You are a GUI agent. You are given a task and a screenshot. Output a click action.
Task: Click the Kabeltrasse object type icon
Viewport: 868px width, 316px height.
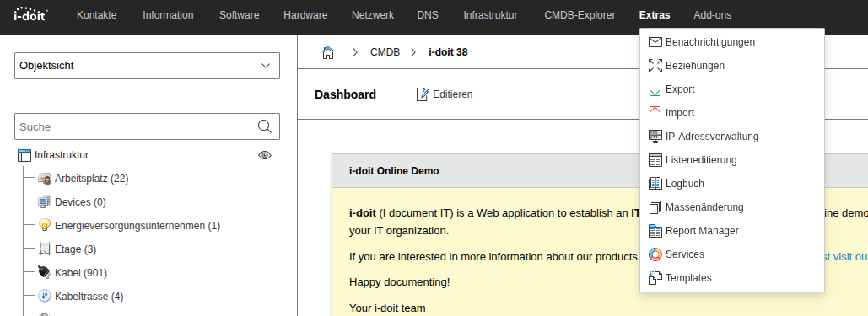point(45,296)
